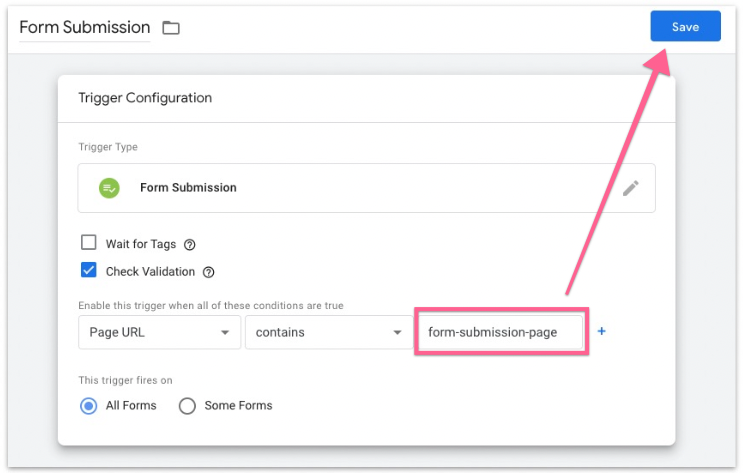Select the Some Forms radio button
Viewport: 743px width, 473px height.
click(x=187, y=405)
